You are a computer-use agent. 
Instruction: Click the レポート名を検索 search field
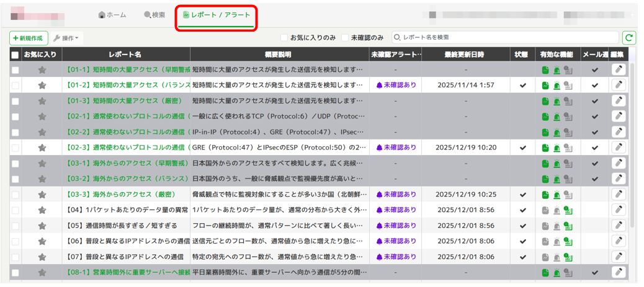coord(505,37)
